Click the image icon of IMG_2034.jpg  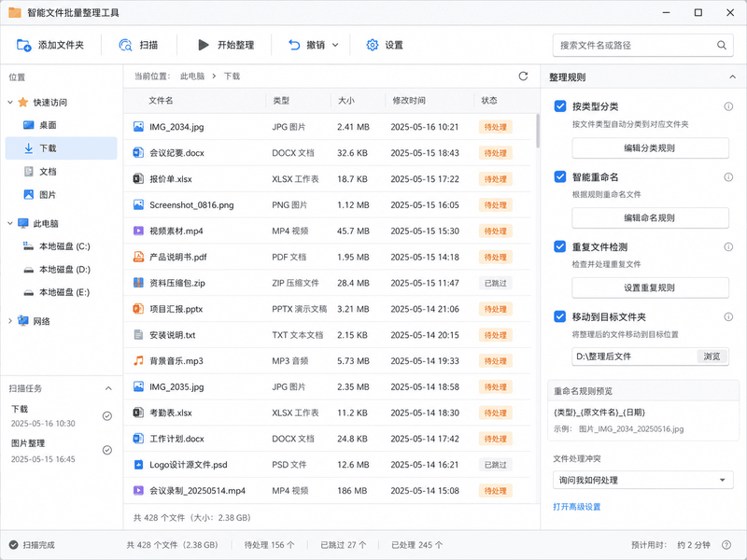click(x=138, y=127)
